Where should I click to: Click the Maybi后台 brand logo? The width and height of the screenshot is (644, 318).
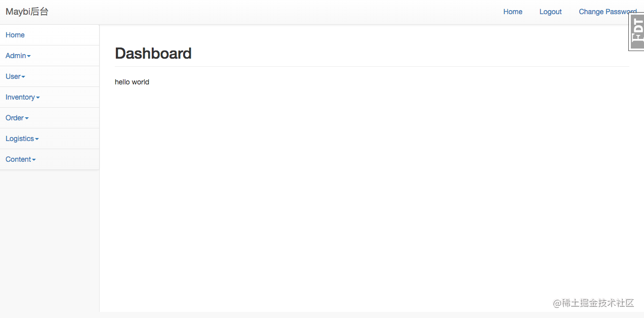(x=27, y=12)
